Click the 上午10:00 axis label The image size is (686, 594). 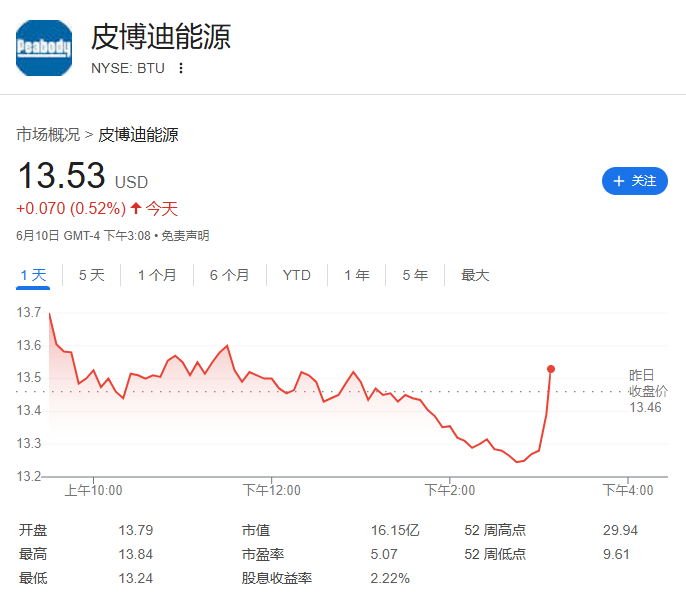(x=93, y=490)
